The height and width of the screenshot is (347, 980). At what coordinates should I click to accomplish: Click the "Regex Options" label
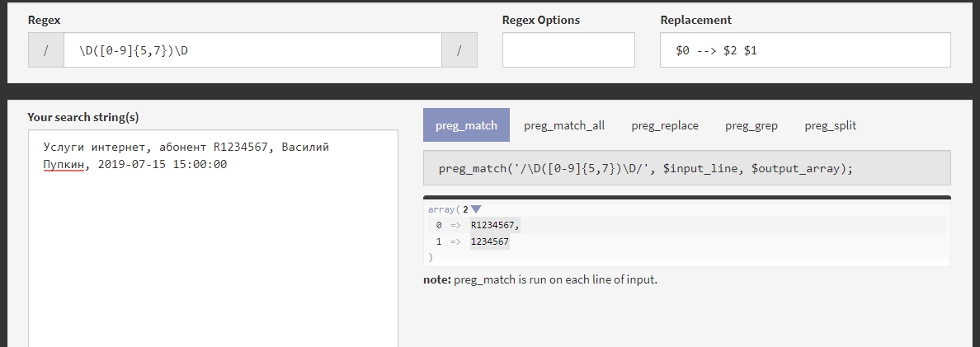coord(540,20)
